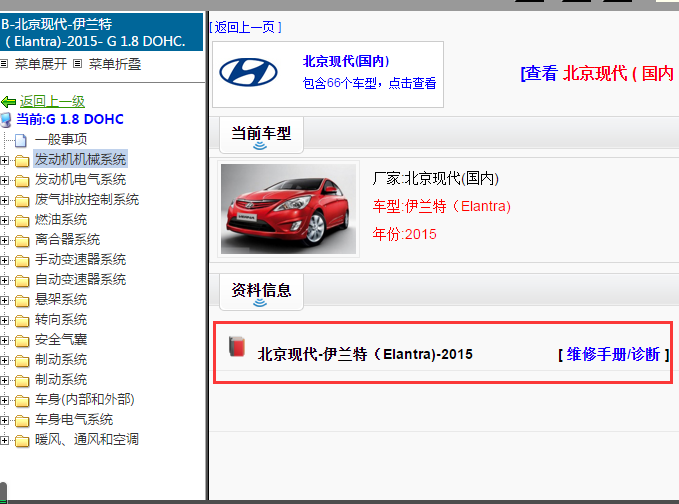The width and height of the screenshot is (679, 504).
Task: Click the 返回上一页 link
Action: (x=246, y=27)
